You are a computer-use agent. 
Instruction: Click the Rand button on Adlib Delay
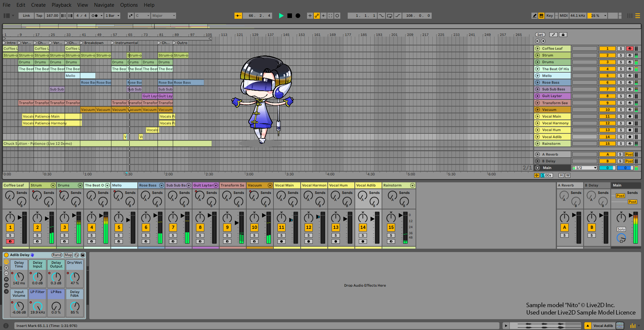tap(57, 255)
